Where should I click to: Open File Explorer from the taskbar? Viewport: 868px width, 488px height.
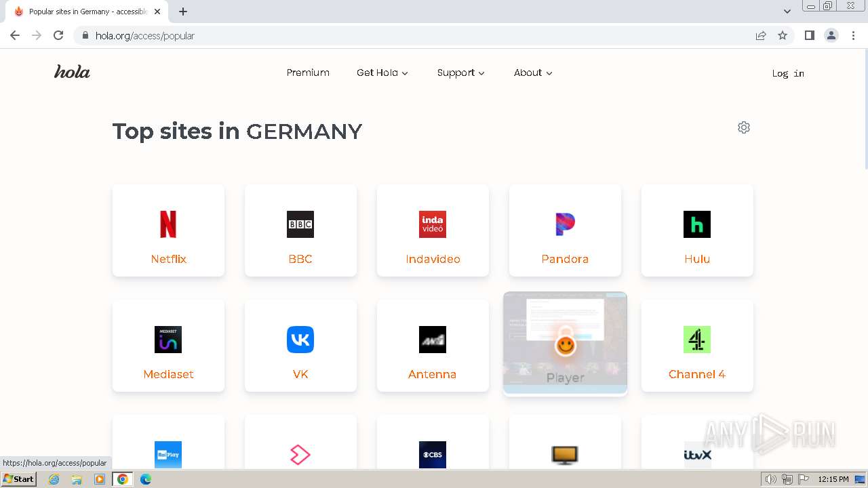pyautogui.click(x=77, y=479)
